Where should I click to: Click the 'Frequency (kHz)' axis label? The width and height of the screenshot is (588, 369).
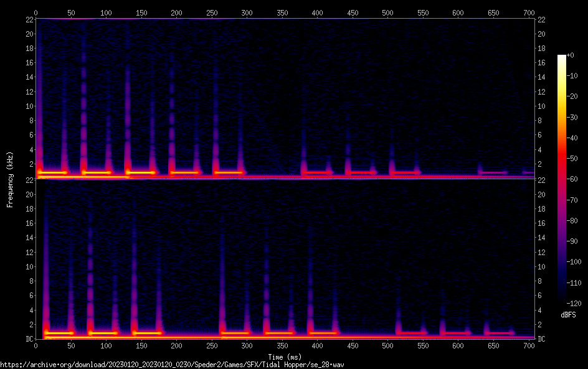point(10,179)
